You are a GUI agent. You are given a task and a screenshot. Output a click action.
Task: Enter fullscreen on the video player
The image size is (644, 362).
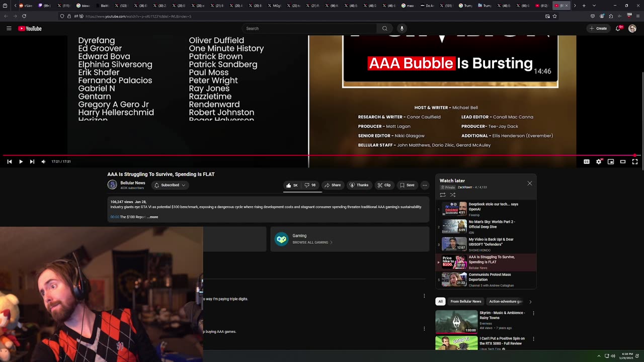pos(635,161)
